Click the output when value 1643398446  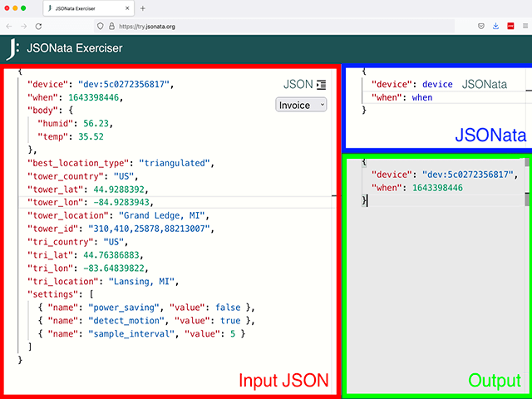pyautogui.click(x=437, y=188)
